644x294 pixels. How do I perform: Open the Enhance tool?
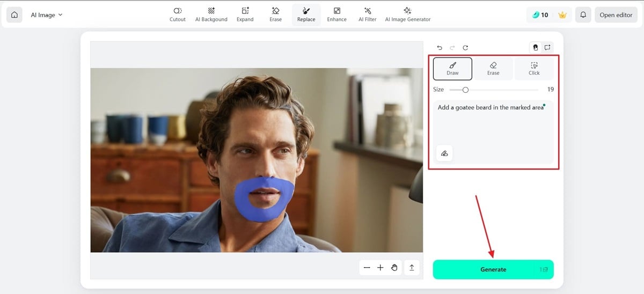click(337, 15)
